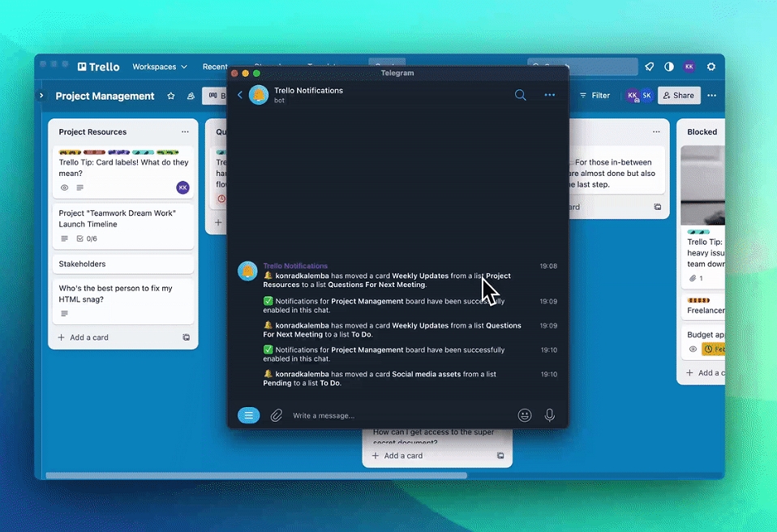Add a card below super secret document card
The image size is (777, 532).
(x=398, y=456)
